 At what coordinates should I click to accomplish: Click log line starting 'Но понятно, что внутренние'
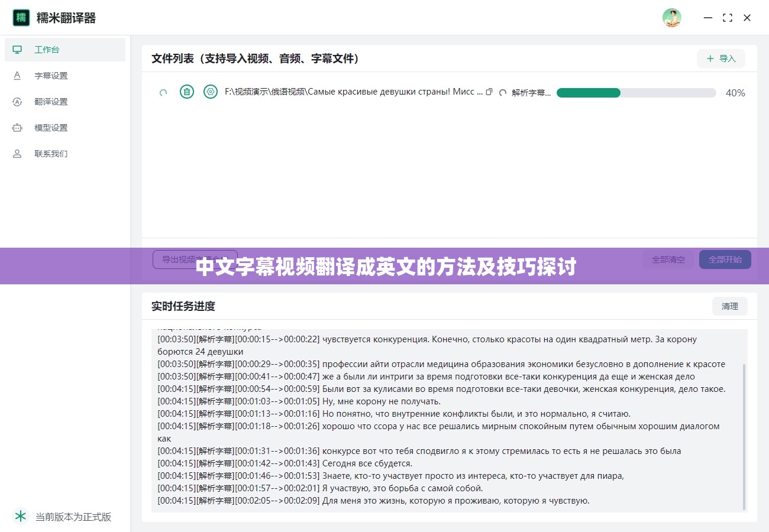[x=394, y=414]
